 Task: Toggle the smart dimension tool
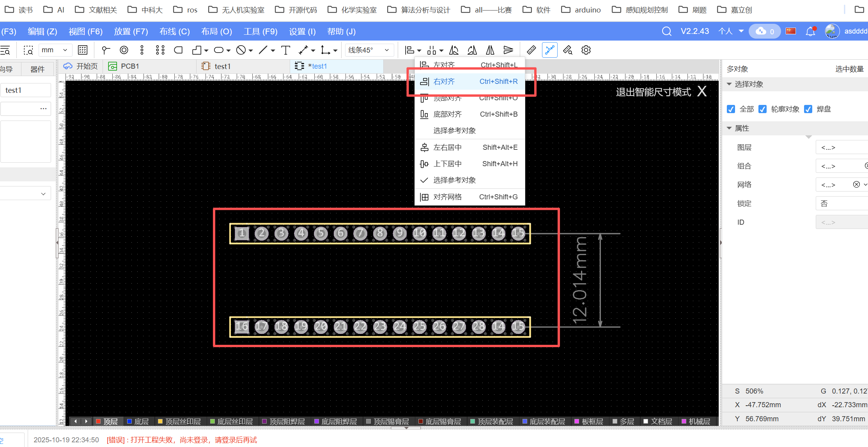549,50
